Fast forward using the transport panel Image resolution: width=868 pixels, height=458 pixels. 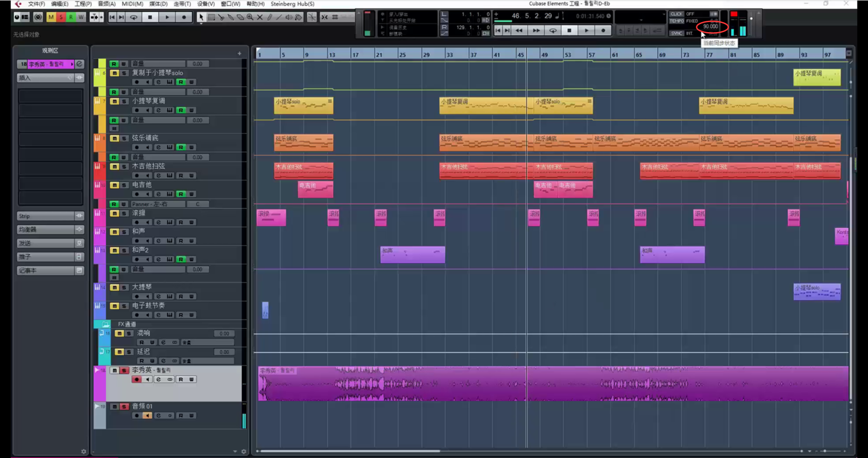(536, 30)
